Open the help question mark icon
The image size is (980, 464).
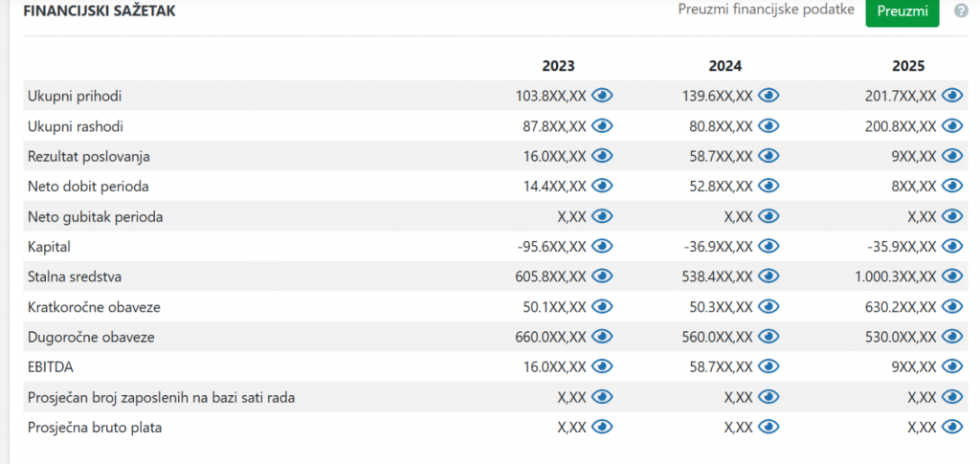[x=960, y=12]
